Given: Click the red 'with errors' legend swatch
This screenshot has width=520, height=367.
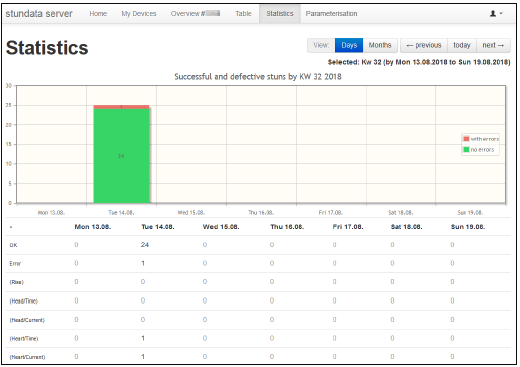Looking at the screenshot, I should pos(466,139).
